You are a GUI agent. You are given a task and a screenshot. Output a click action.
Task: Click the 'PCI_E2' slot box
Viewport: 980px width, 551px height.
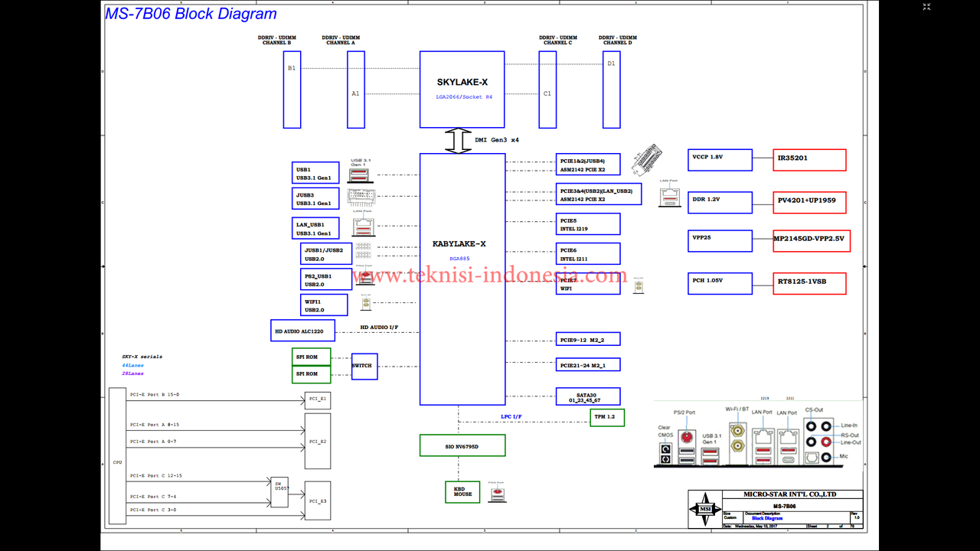click(318, 442)
